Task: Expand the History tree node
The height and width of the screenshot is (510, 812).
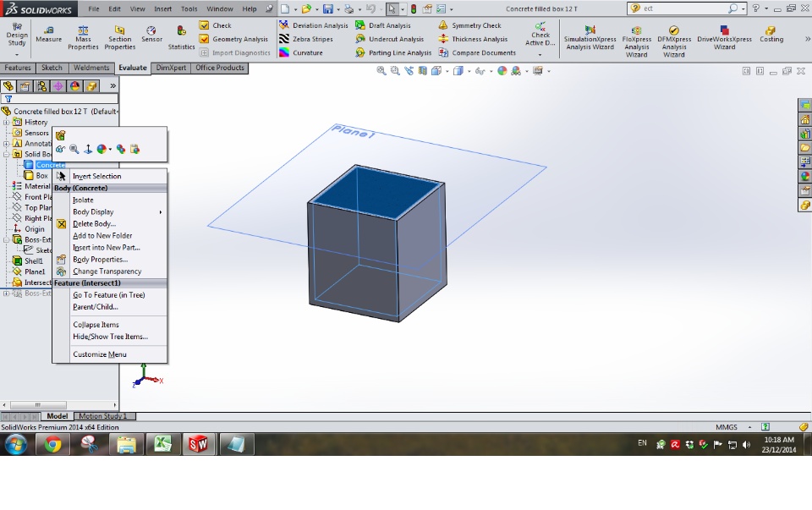Action: click(x=6, y=122)
